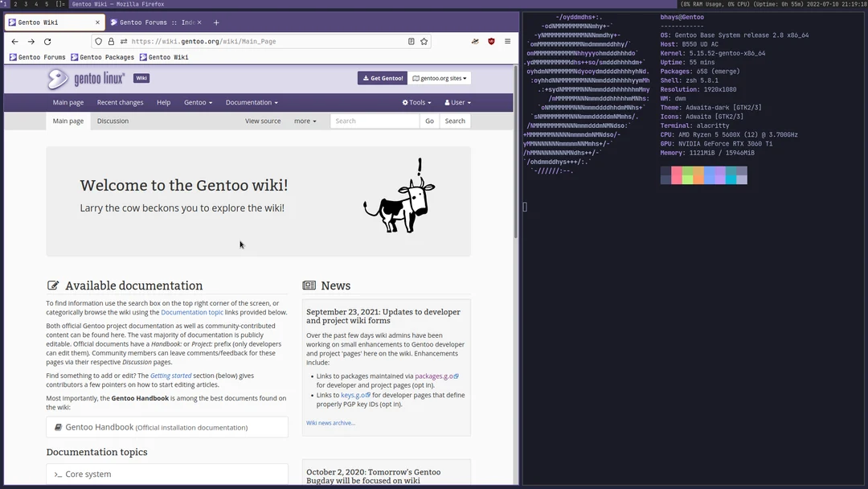The width and height of the screenshot is (868, 489).
Task: Navigate back with the back arrow
Action: coord(14,41)
